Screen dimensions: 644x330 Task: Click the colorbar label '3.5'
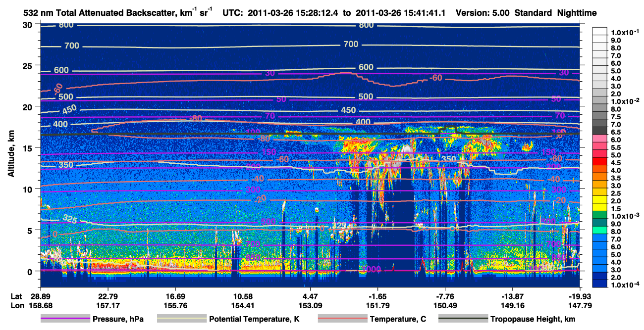[x=615, y=177]
